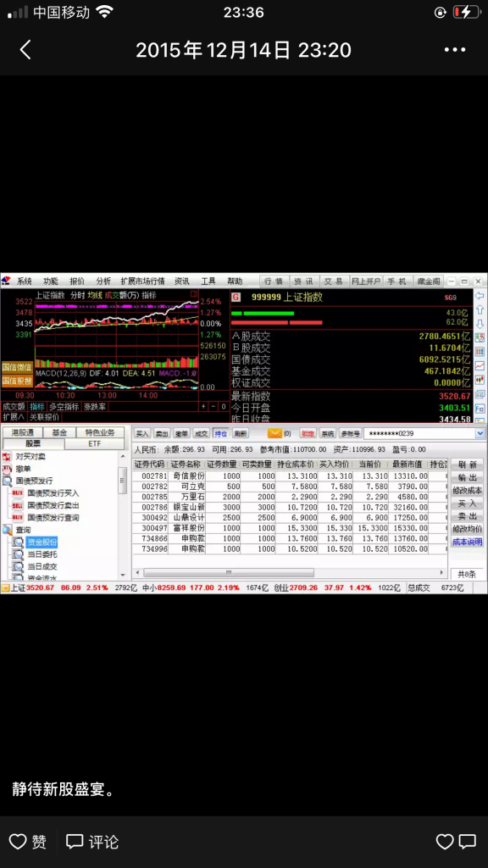Open the three-dot more options menu
The height and width of the screenshot is (868, 488).
tap(455, 50)
